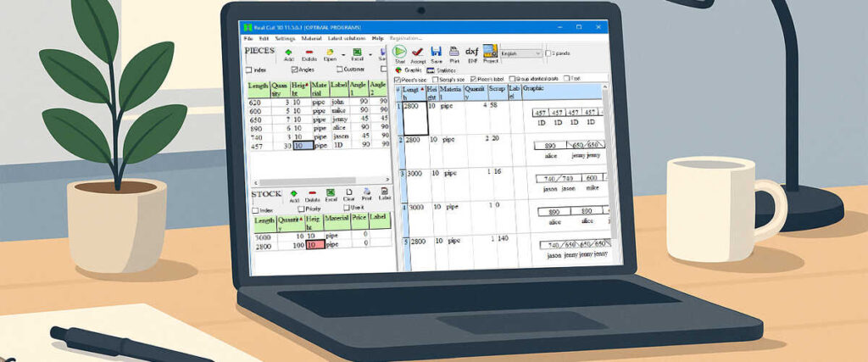This screenshot has width=868, height=362.
Task: Click the red Delete icon in PIECES toolbar
Action: point(309,52)
